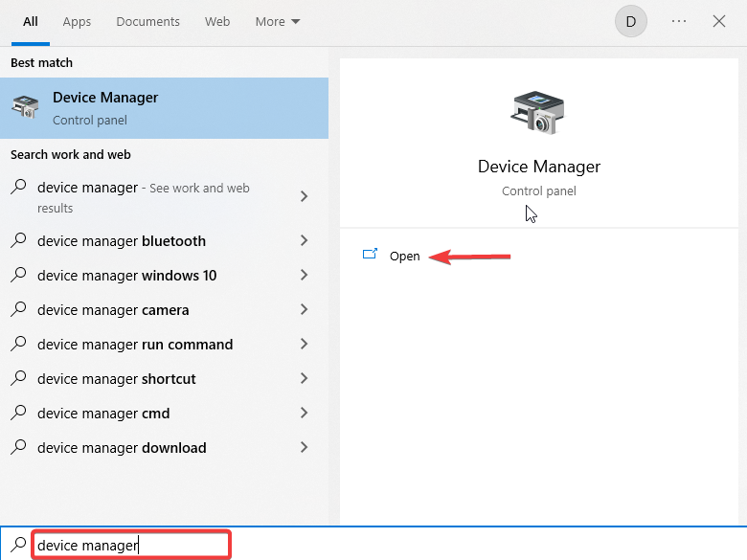The image size is (747, 560).
Task: Click search icon beside 'device manager camera'
Action: click(18, 308)
